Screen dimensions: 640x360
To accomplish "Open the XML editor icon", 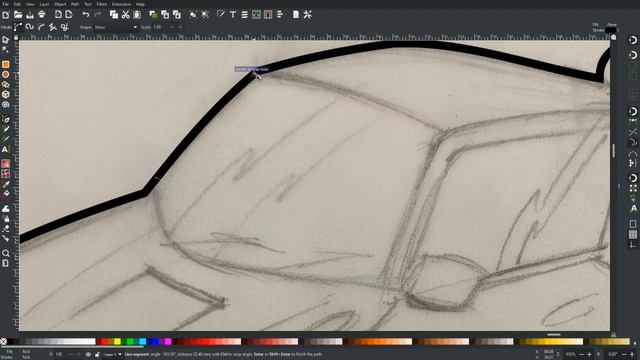I will (256, 15).
